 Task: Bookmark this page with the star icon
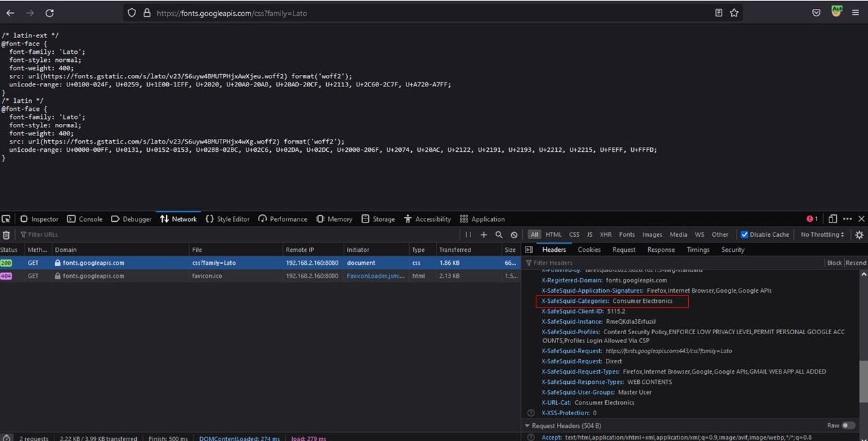(734, 13)
